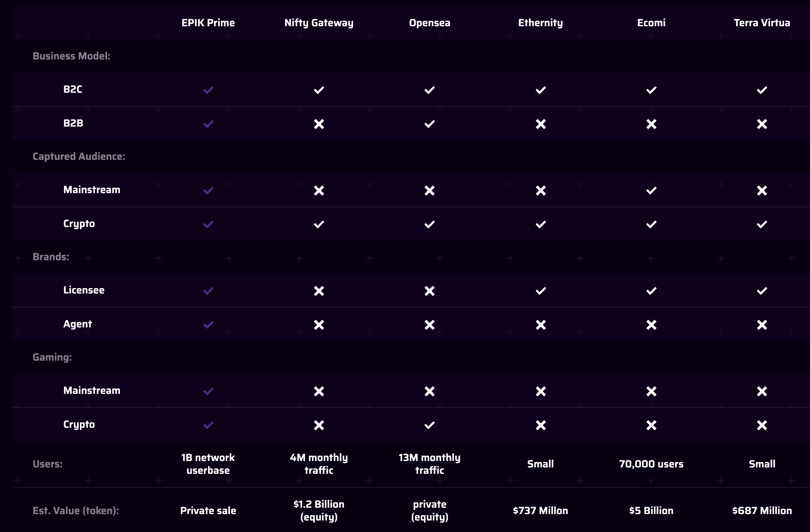Click Gaming Mainstream cross under Ecomi
The image size is (810, 532).
[x=651, y=391]
